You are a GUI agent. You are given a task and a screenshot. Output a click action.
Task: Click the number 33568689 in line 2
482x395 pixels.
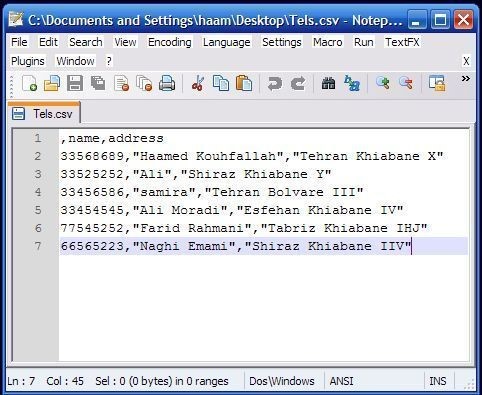[92, 156]
